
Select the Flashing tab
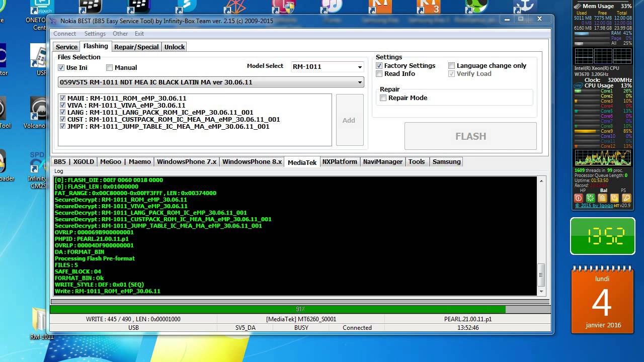point(96,46)
